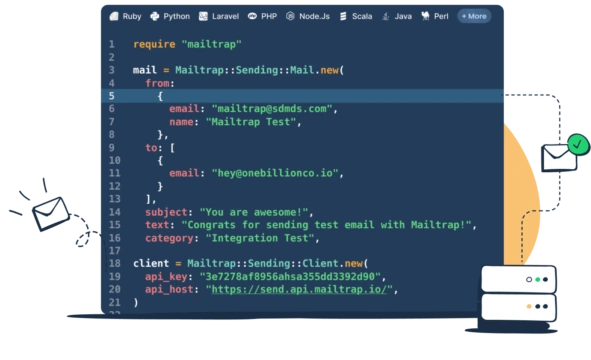The width and height of the screenshot is (591, 360).
Task: Click the Perl camel icon
Action: 426,16
